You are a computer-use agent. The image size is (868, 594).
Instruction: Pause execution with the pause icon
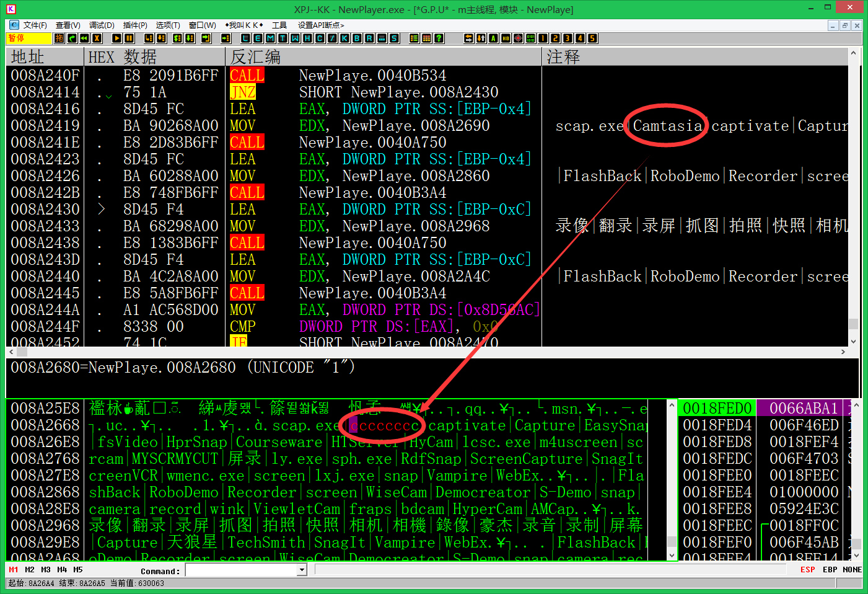(129, 38)
